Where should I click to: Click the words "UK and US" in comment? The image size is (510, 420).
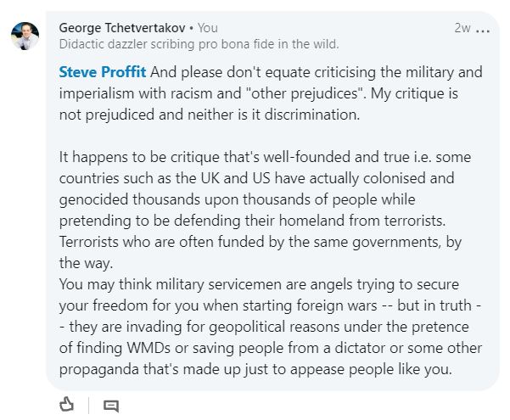(x=236, y=178)
